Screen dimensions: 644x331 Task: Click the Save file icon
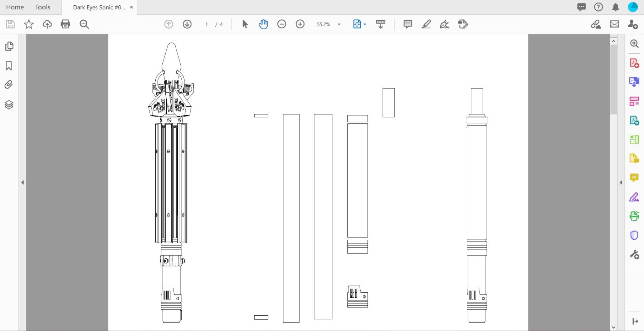10,24
